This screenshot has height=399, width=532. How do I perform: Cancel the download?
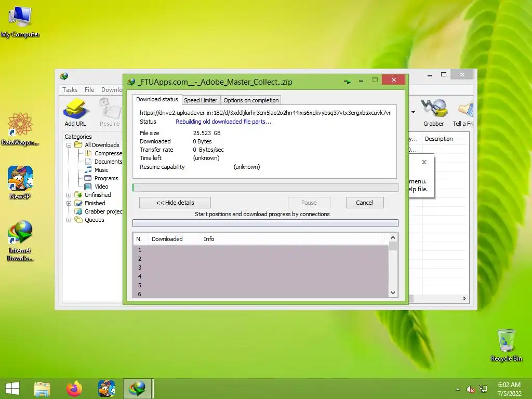click(x=364, y=203)
